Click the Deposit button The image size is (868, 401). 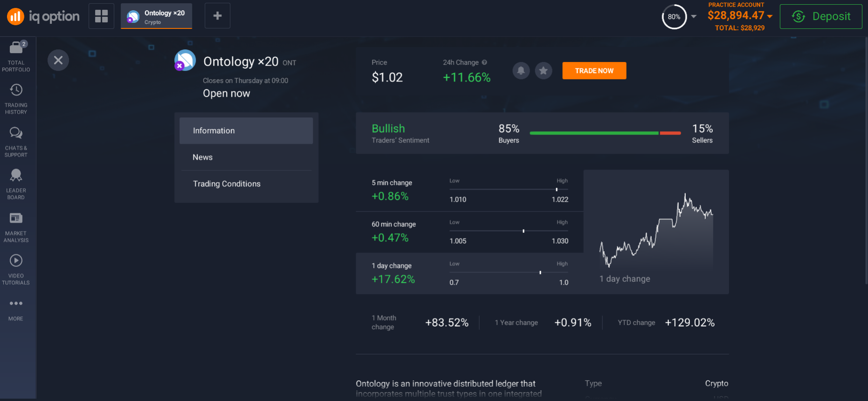coord(821,16)
